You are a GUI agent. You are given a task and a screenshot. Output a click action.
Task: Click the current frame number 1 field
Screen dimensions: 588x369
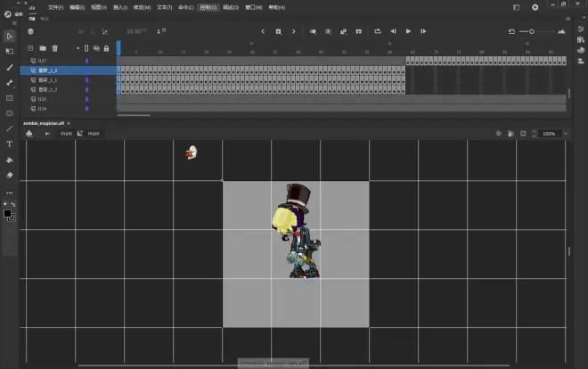(159, 31)
